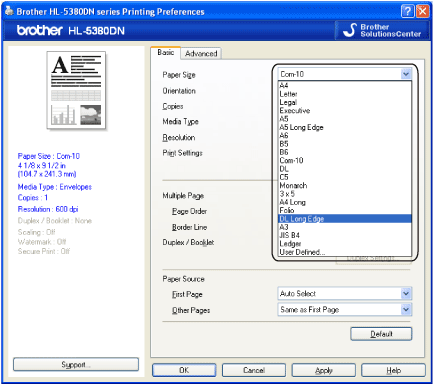Confirm settings with OK button
The image size is (433, 384).
point(184,370)
